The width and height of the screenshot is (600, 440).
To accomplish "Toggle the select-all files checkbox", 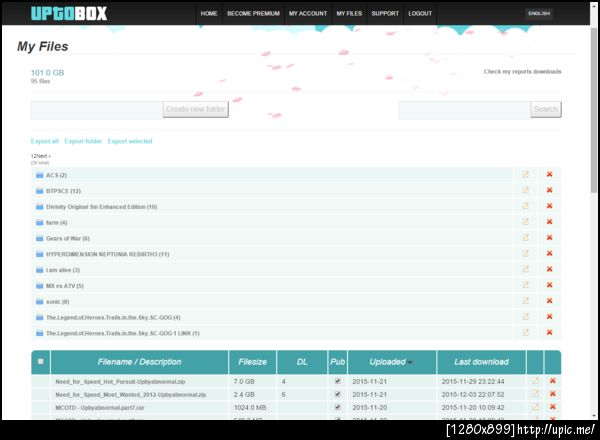I will pos(41,362).
